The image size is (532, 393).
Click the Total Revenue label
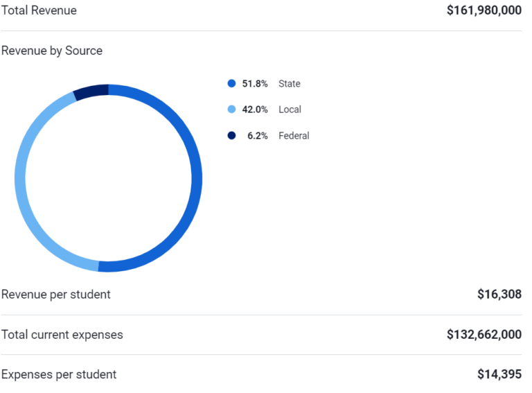(x=39, y=10)
